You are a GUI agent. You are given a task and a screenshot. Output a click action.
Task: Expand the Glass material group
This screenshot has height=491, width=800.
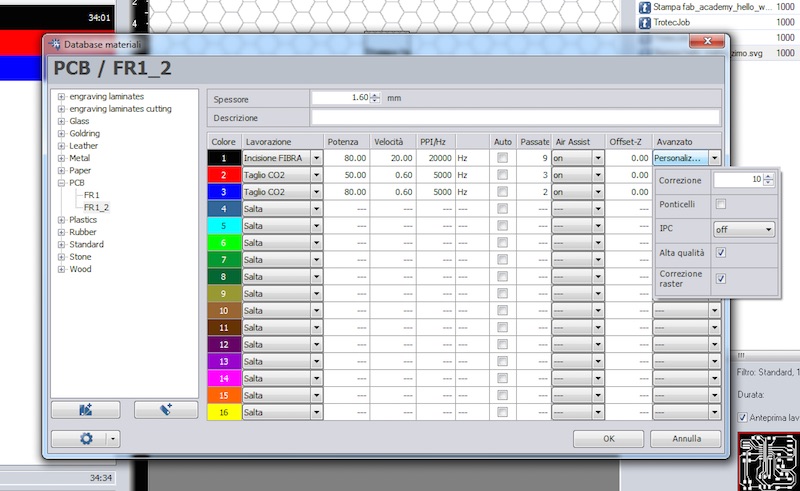point(61,121)
